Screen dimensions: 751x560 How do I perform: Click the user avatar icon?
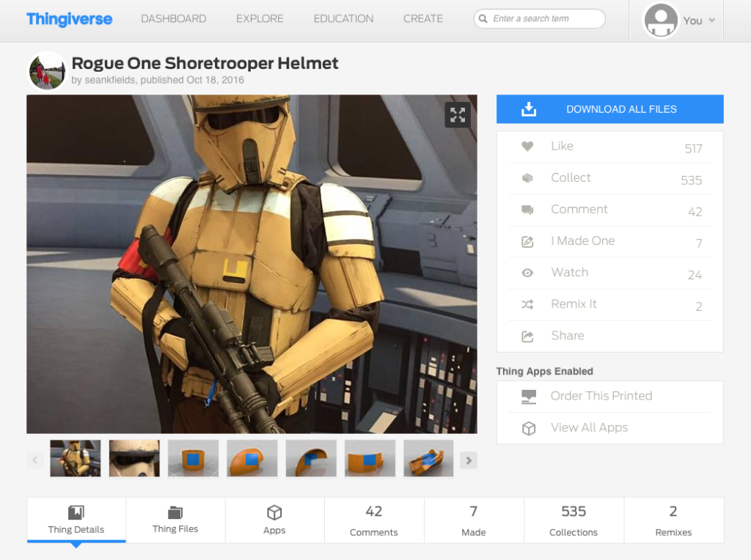pos(661,20)
